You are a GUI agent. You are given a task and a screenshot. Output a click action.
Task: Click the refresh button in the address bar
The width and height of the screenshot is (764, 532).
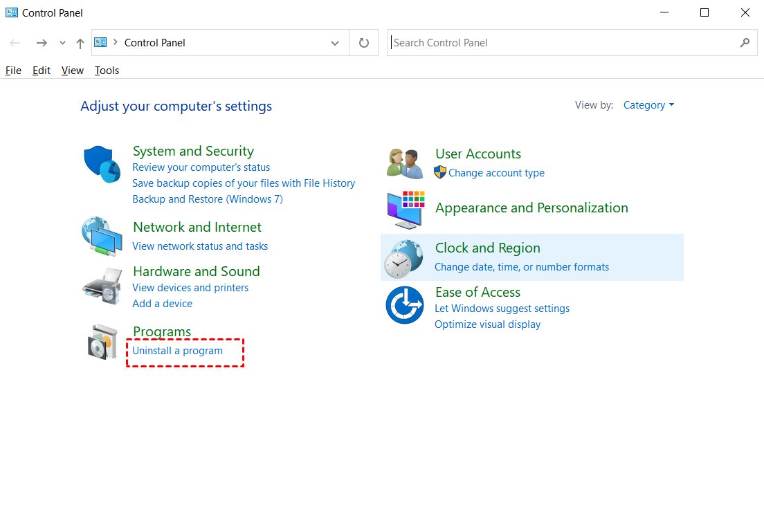click(364, 43)
